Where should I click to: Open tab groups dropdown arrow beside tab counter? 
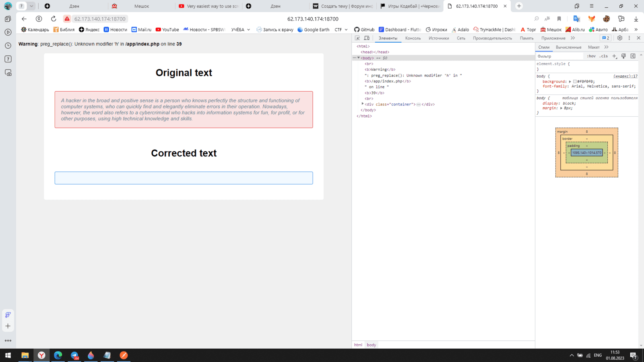point(31,6)
